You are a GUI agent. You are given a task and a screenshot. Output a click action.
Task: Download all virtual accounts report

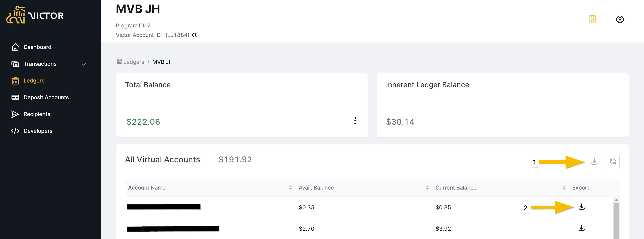tap(594, 161)
